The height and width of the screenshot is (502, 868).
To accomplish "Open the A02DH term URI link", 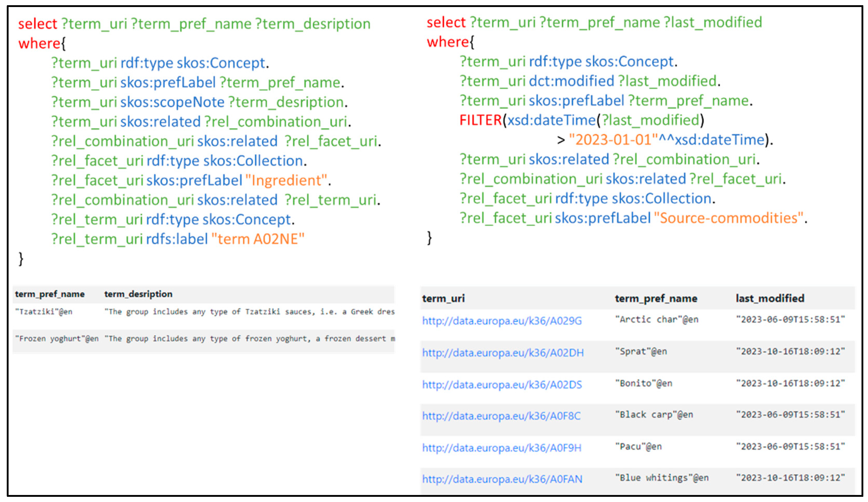I will pos(503,353).
